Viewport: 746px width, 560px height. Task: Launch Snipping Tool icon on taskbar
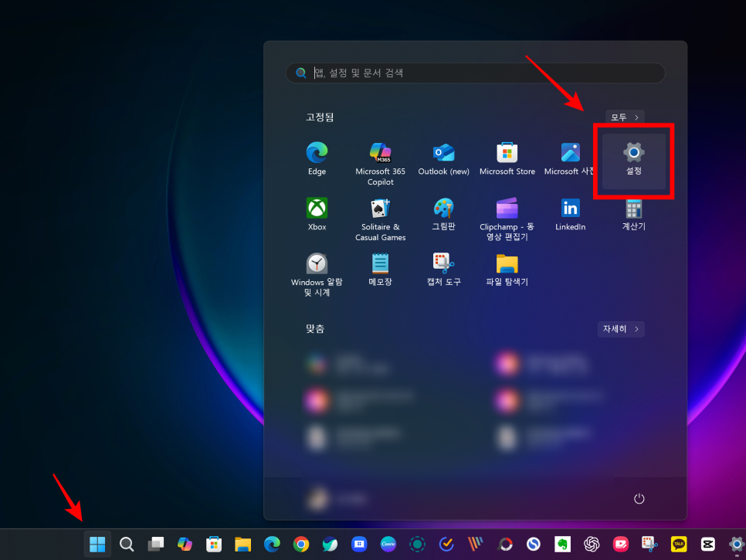point(649,544)
